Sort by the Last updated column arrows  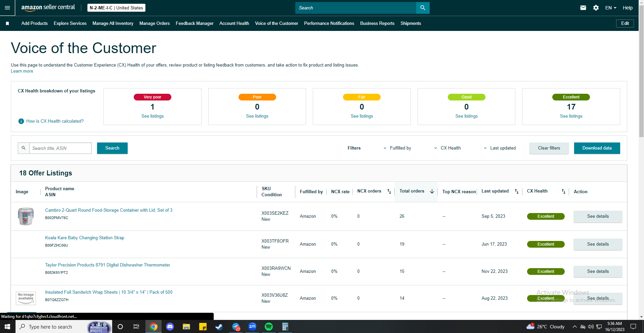click(517, 192)
